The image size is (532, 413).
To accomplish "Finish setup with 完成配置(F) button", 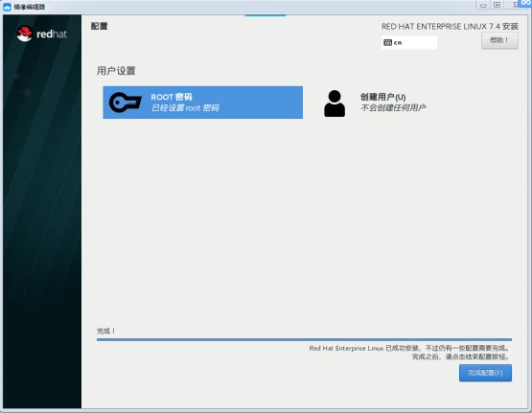I will tap(485, 373).
